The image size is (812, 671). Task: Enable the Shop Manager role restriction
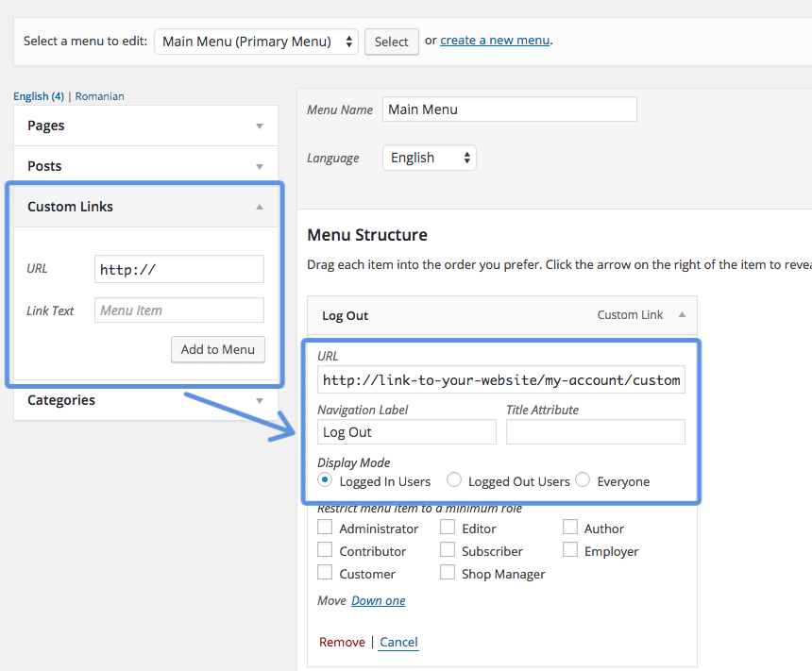[x=447, y=572]
